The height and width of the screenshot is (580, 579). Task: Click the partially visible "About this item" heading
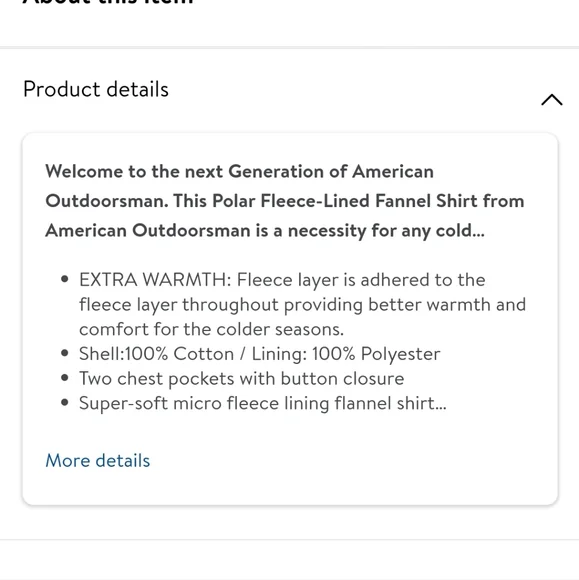click(x=108, y=2)
